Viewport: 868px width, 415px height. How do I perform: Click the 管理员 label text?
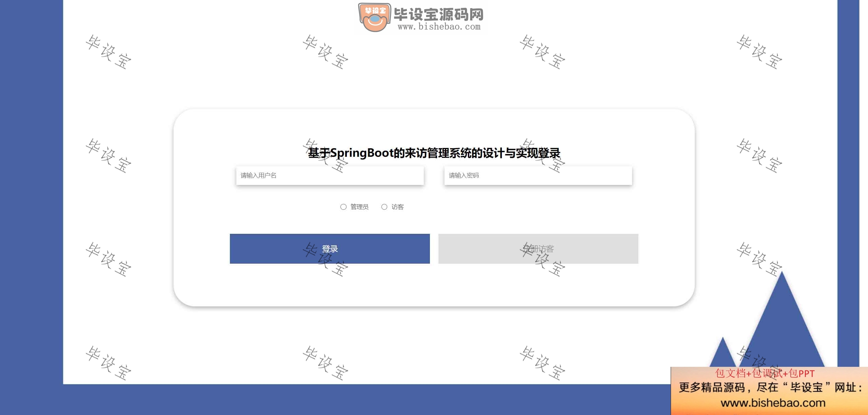coord(359,207)
